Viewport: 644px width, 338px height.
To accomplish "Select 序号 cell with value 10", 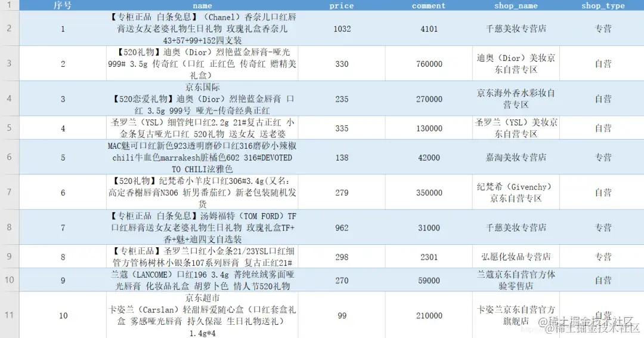I will (63, 315).
